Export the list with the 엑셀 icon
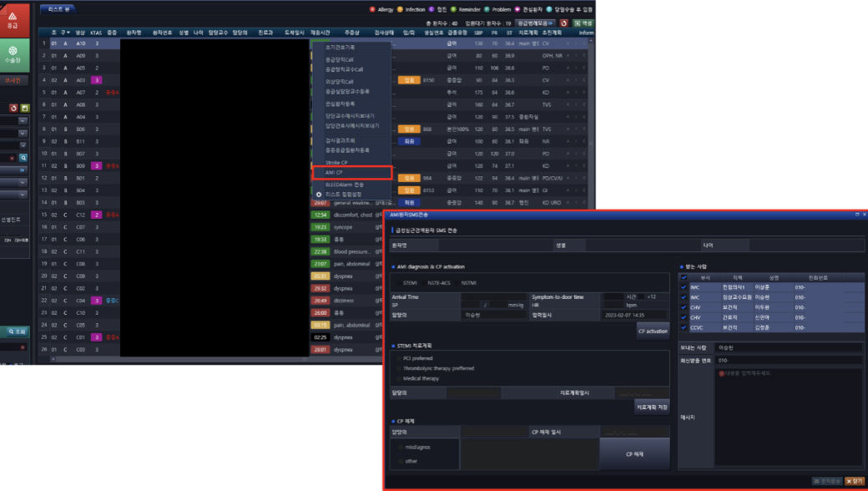This screenshot has height=491, width=868. click(x=583, y=23)
